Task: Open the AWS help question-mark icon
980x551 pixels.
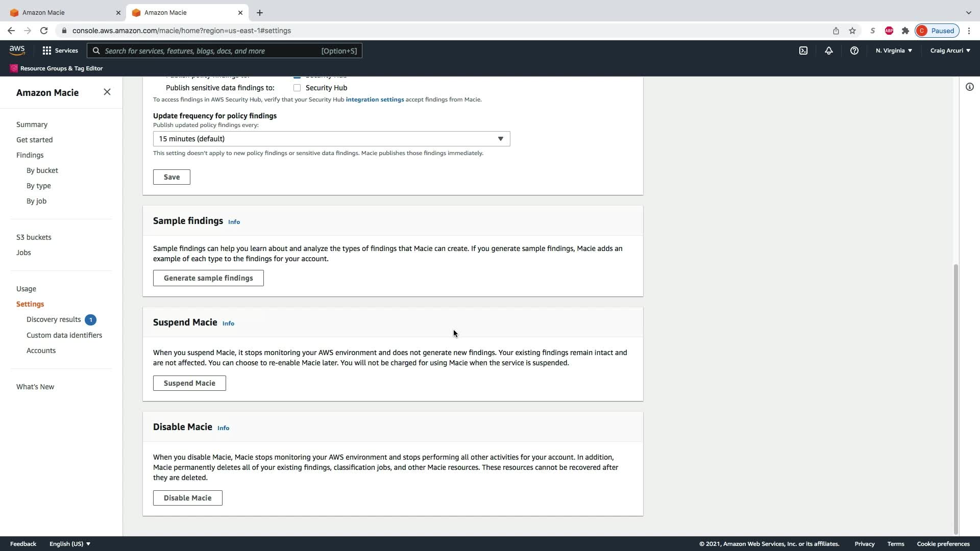Action: point(854,51)
